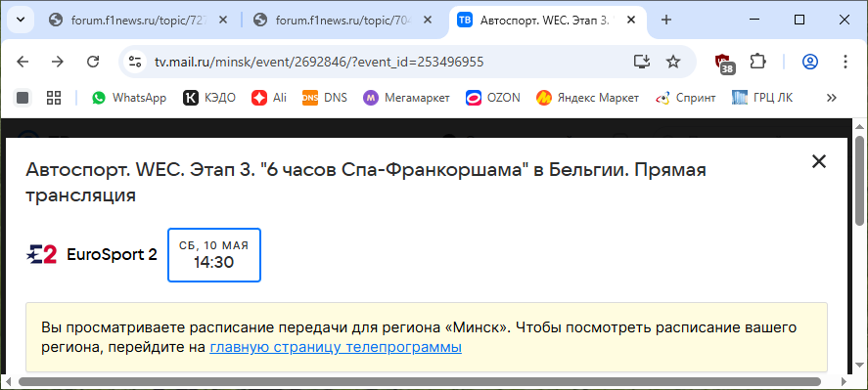Open a new browser tab
Viewport: 868px width, 390px height.
(x=666, y=21)
